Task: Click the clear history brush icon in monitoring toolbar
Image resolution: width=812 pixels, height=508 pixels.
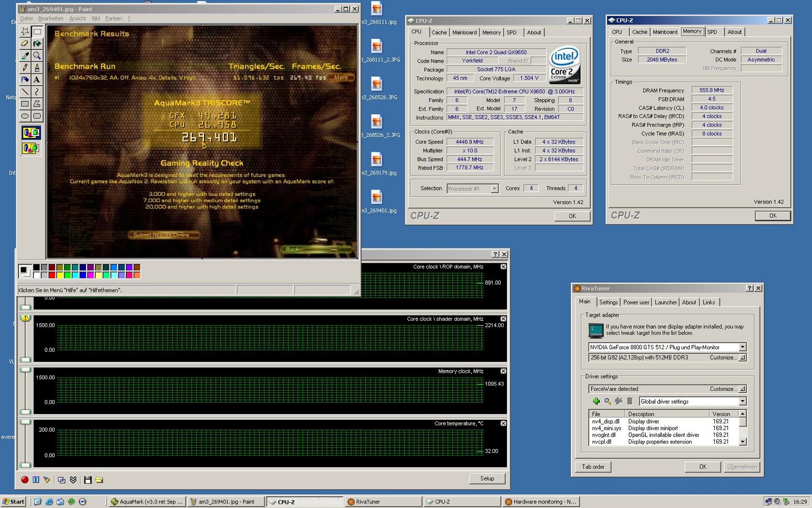Action: tap(47, 479)
